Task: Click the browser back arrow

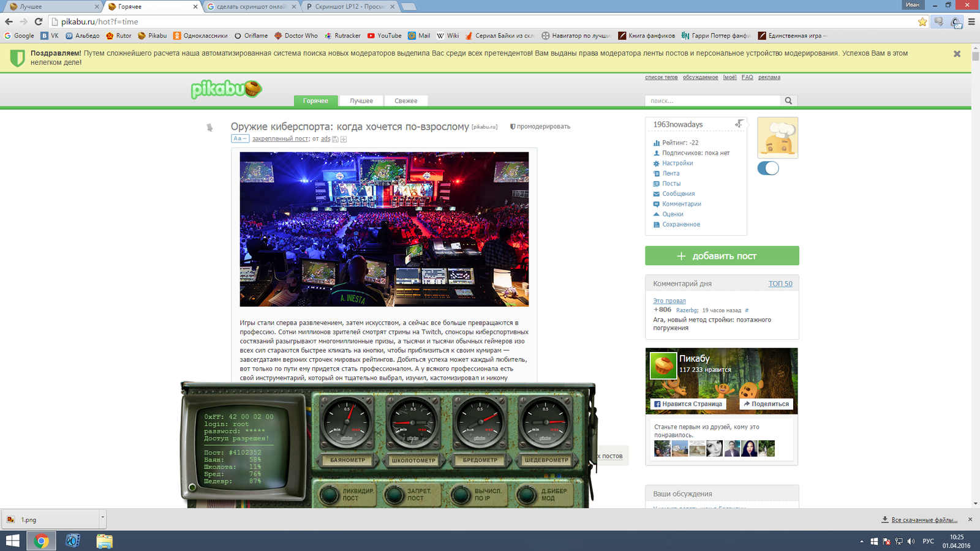Action: [9, 21]
